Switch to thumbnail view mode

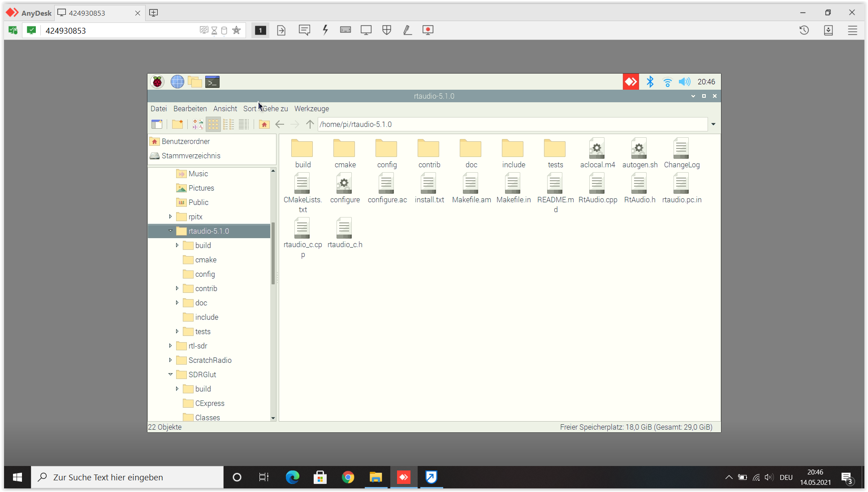point(198,124)
